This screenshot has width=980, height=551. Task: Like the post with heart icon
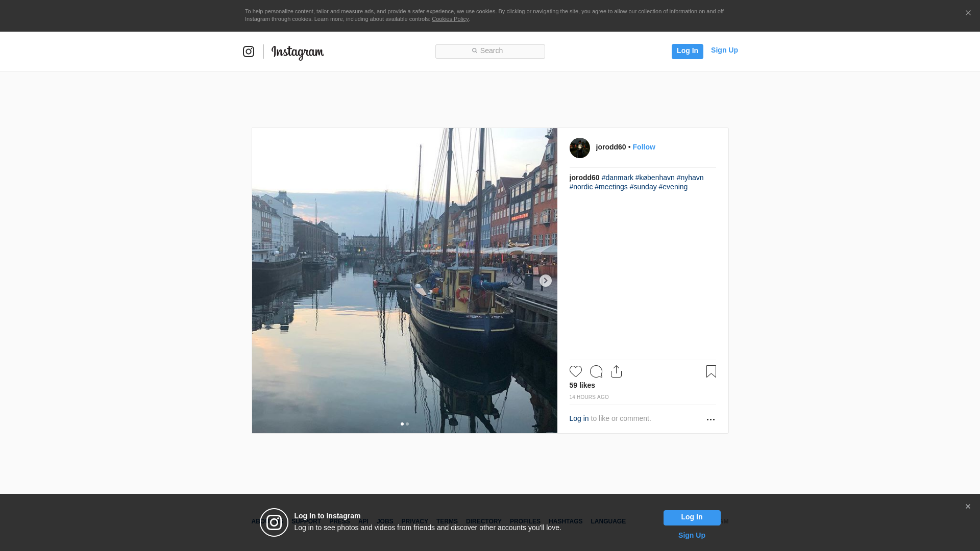[575, 371]
